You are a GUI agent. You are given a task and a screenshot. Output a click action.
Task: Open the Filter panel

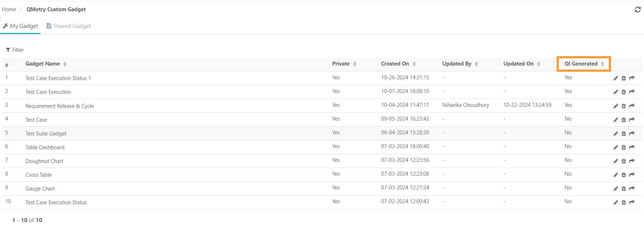[15, 50]
